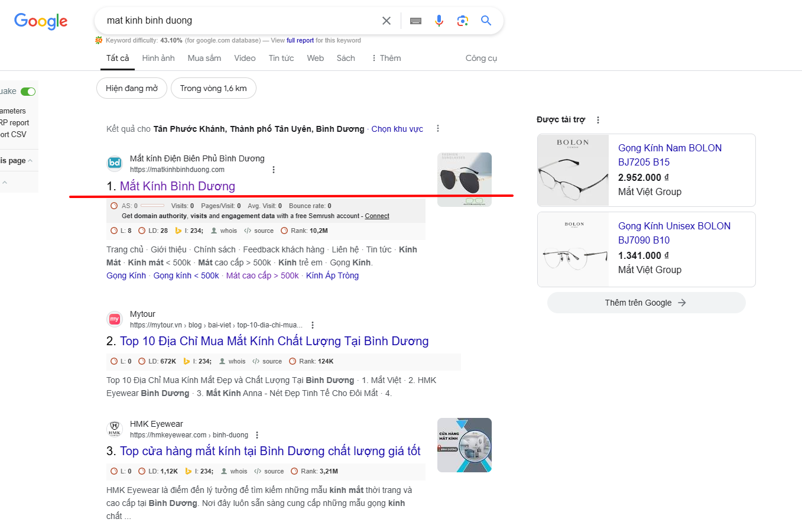This screenshot has width=802, height=532.
Task: Open 'Mát cao cấp > 500k' sitelink
Action: pyautogui.click(x=262, y=275)
